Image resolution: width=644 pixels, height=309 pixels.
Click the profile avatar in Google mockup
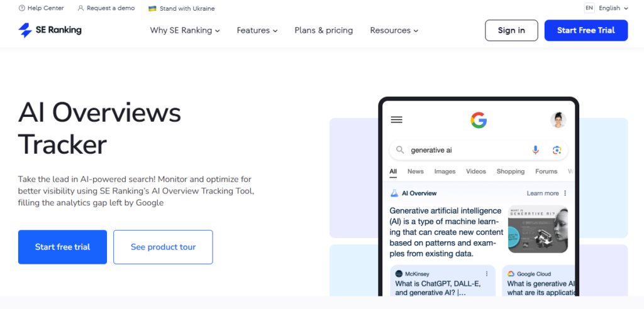tap(558, 120)
